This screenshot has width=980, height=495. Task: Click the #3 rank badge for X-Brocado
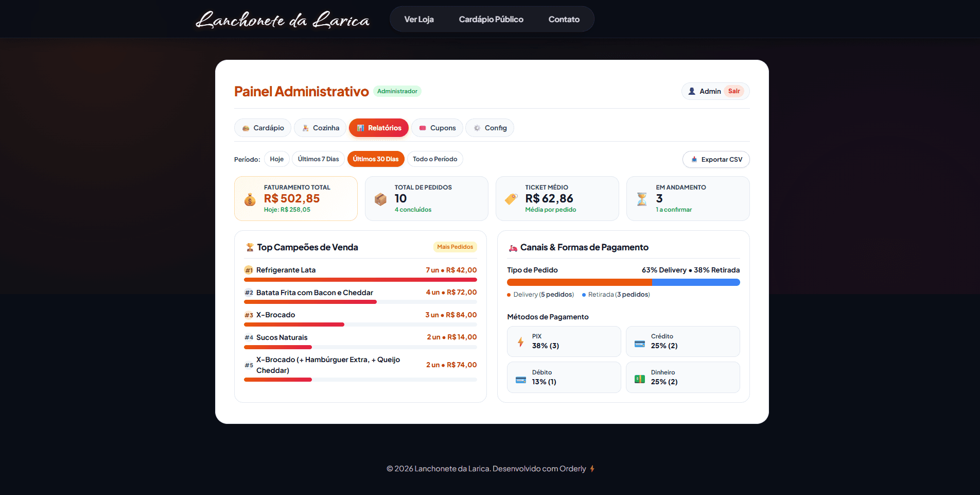pyautogui.click(x=249, y=315)
